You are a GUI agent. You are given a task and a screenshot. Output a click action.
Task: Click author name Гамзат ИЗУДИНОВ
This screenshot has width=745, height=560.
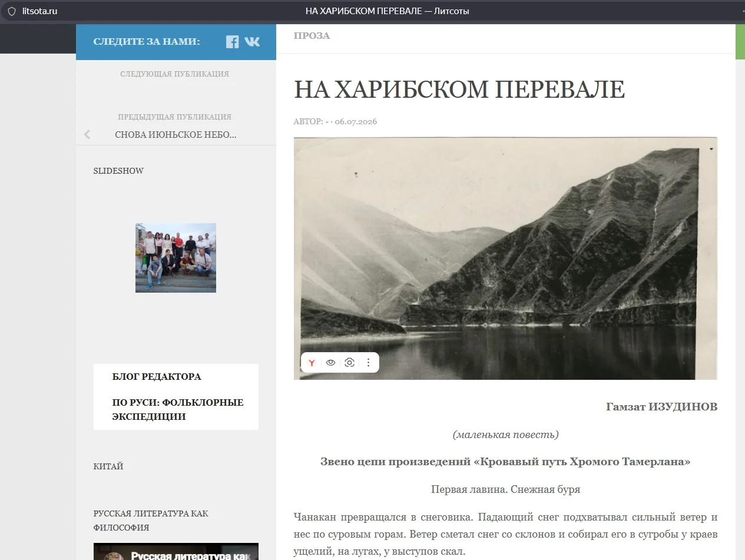(x=661, y=407)
